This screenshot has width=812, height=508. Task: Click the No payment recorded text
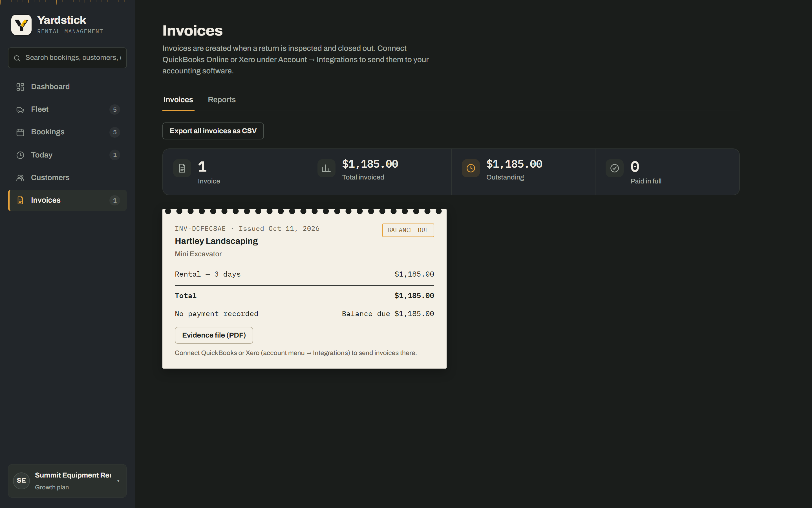217,314
